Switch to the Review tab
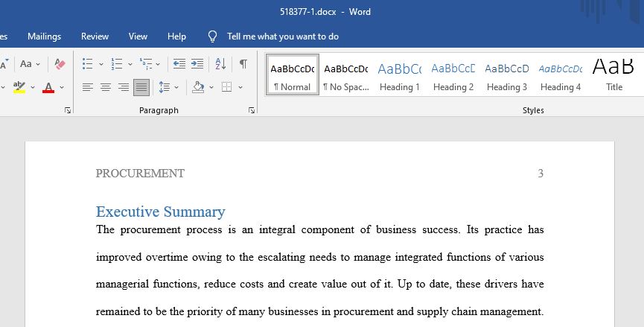 (95, 36)
